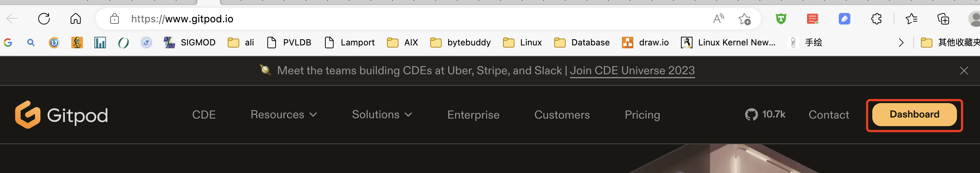Expand the Solutions dropdown menu
This screenshot has width=980, height=173.
(x=382, y=115)
